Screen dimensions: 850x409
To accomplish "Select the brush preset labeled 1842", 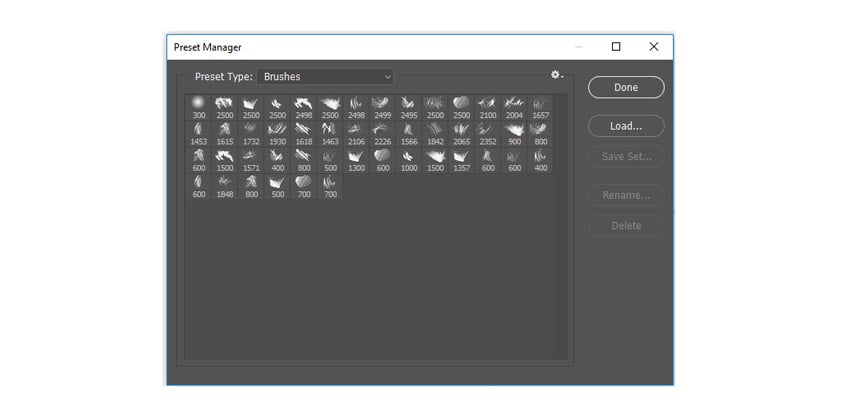I will point(435,134).
